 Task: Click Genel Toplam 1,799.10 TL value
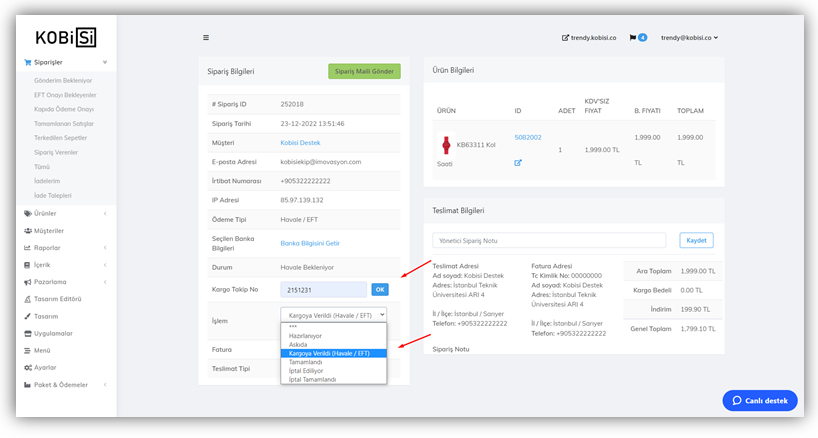point(697,329)
